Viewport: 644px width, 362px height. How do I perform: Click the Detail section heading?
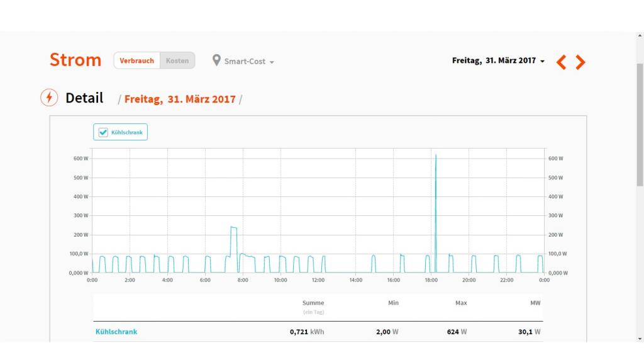coord(84,98)
